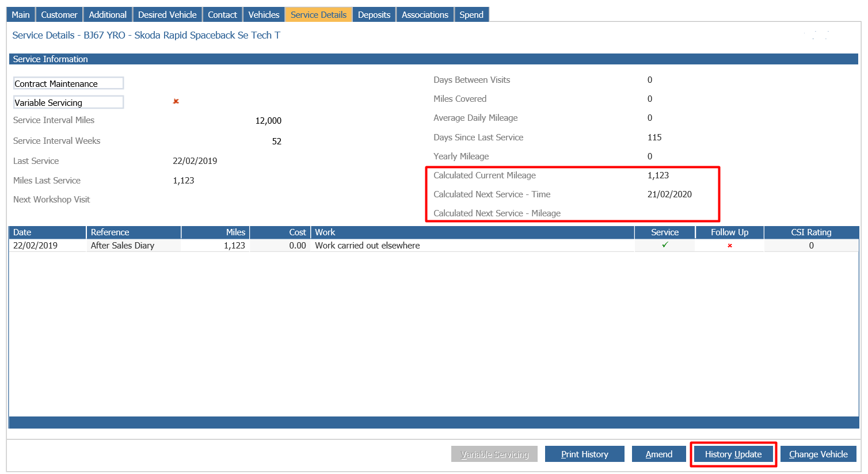This screenshot has width=868, height=474.
Task: Open the Deposits tab
Action: [x=374, y=14]
